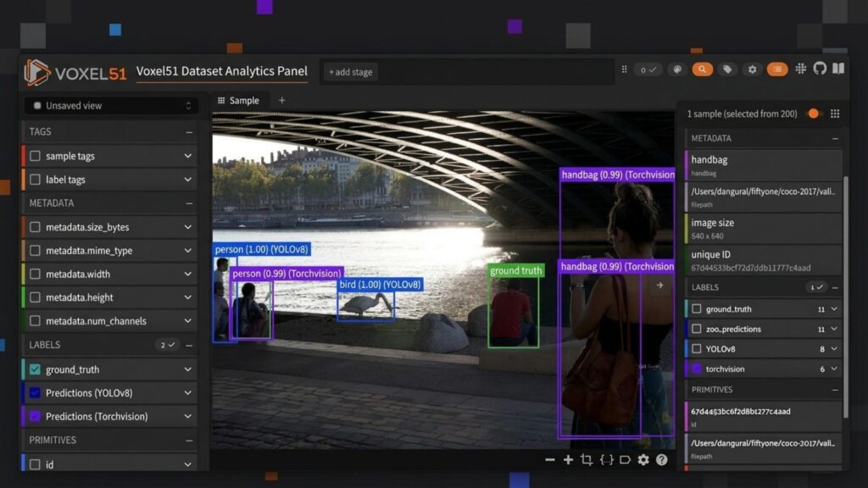This screenshot has width=868, height=488.
Task: Open the Unsaved view dropdown
Action: 111,106
